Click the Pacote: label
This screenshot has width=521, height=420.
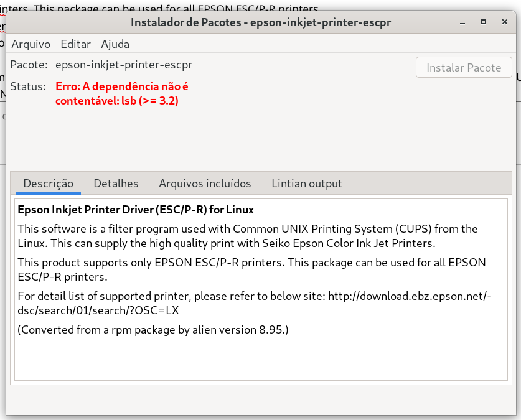(x=29, y=65)
